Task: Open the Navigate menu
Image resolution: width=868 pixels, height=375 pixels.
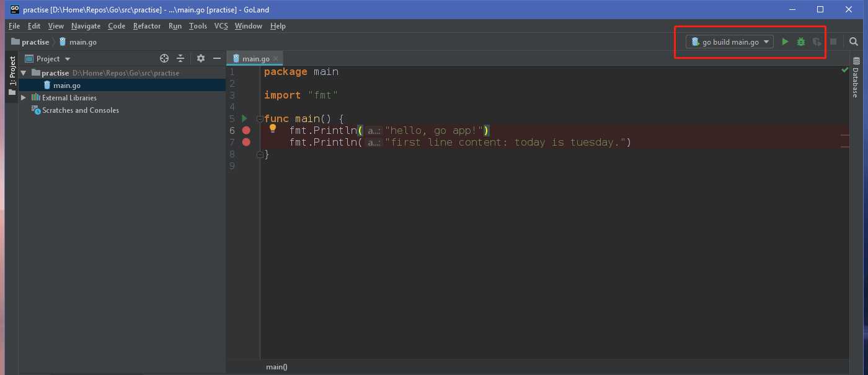Action: tap(86, 26)
